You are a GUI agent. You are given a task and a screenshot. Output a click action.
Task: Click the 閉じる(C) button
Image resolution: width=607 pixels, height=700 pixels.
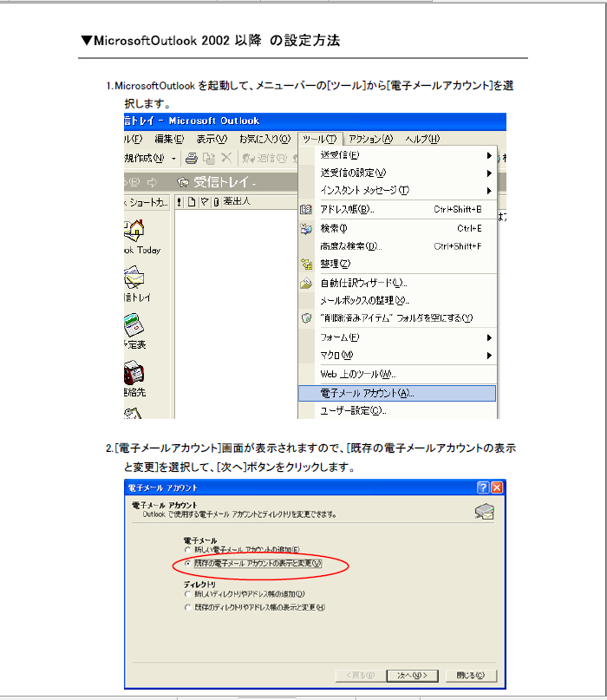point(470,676)
